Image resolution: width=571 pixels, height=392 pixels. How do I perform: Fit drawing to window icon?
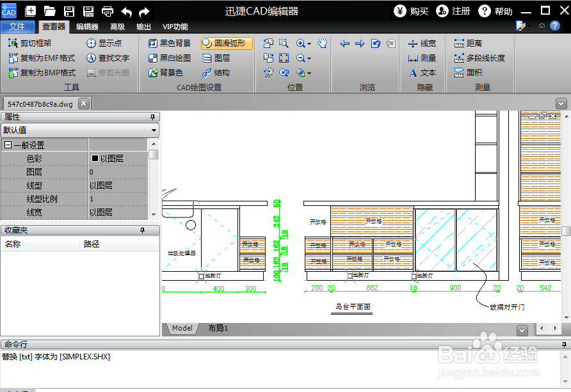pyautogui.click(x=284, y=58)
